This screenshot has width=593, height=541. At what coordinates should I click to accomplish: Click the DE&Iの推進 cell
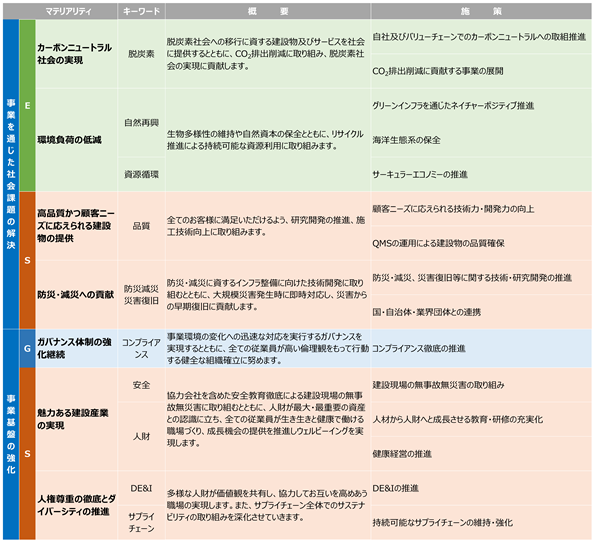[481, 488]
